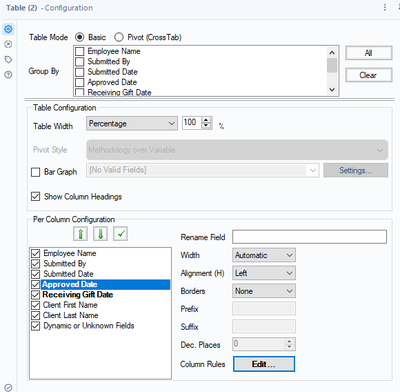Open the Help question mark sidebar icon
The image size is (400, 392).
[x=8, y=75]
